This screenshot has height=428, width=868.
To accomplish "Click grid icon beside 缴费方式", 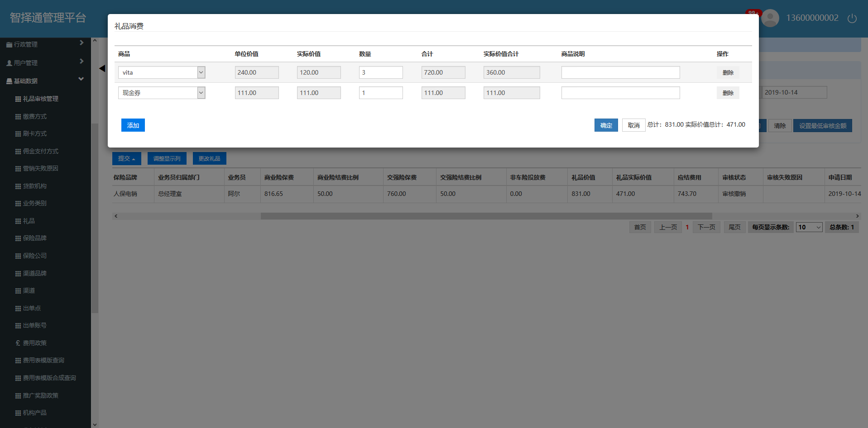I will (x=18, y=117).
